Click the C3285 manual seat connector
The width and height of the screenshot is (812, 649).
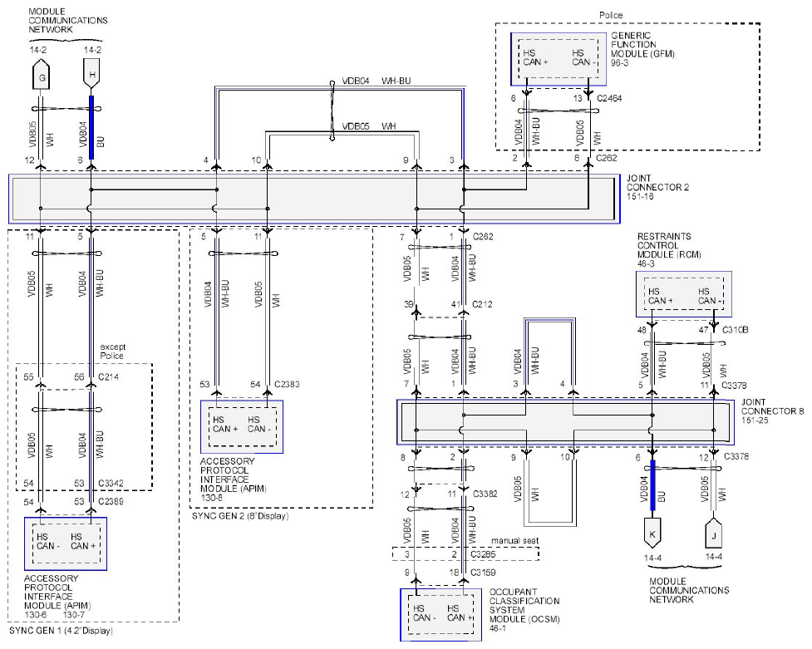(x=465, y=553)
